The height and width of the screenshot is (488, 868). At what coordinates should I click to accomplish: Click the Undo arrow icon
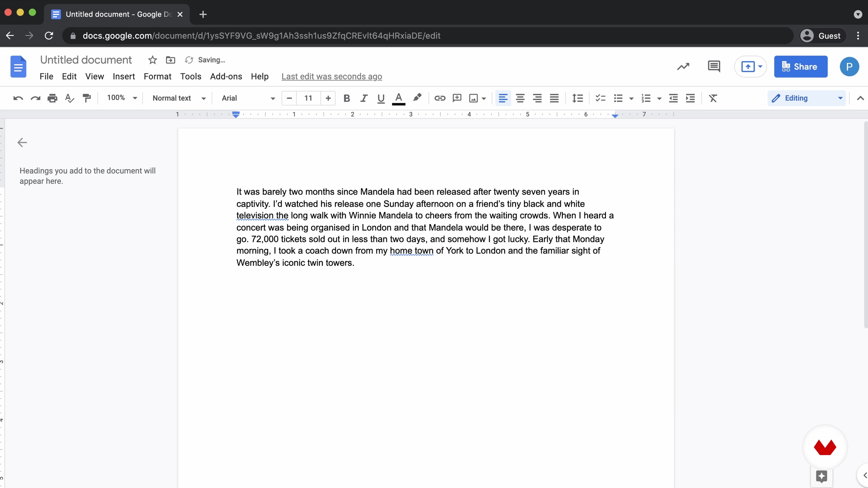tap(18, 98)
